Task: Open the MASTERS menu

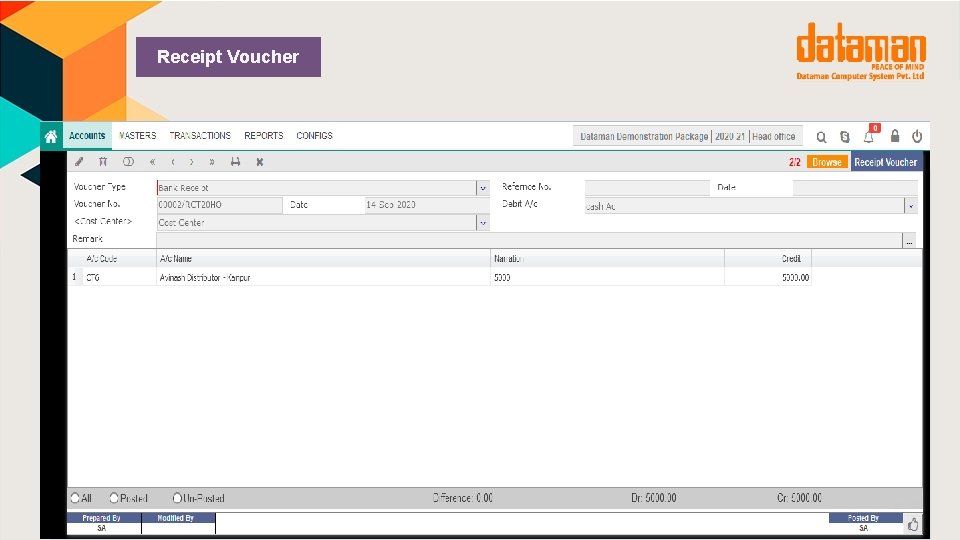Action: click(138, 135)
